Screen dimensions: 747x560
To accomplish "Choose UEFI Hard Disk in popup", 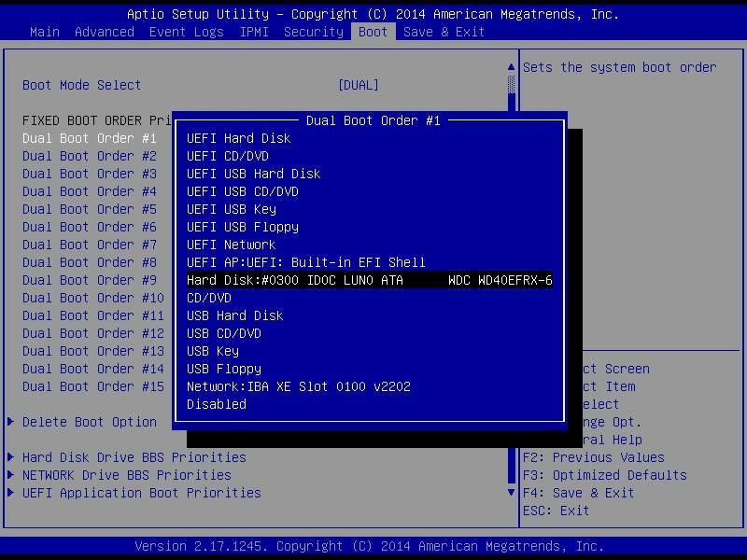I will 239,138.
